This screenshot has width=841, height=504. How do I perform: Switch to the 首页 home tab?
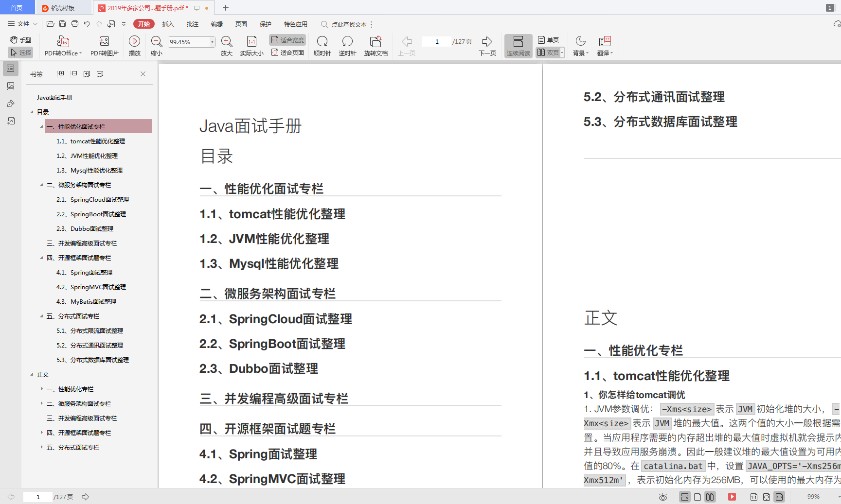[x=17, y=8]
